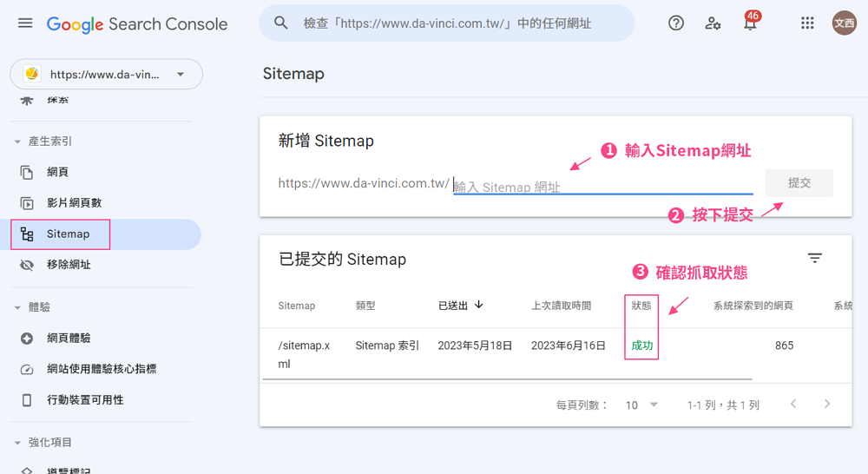
Task: Open the filter icon for submitted sitemaps
Action: tap(814, 258)
